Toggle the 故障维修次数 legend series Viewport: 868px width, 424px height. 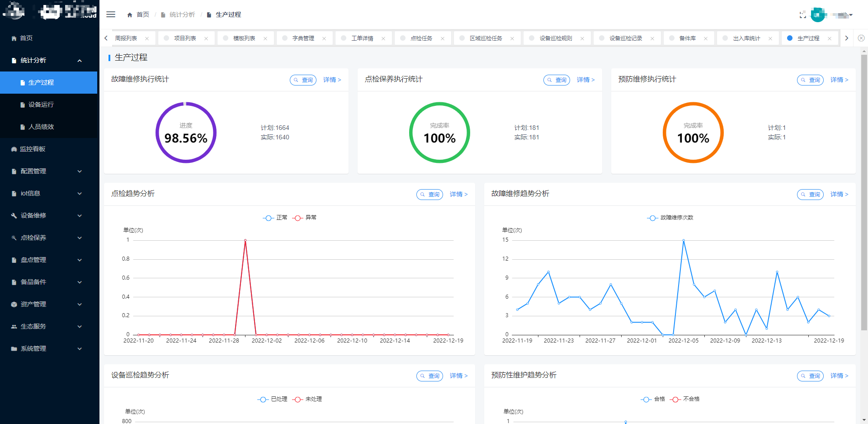670,218
